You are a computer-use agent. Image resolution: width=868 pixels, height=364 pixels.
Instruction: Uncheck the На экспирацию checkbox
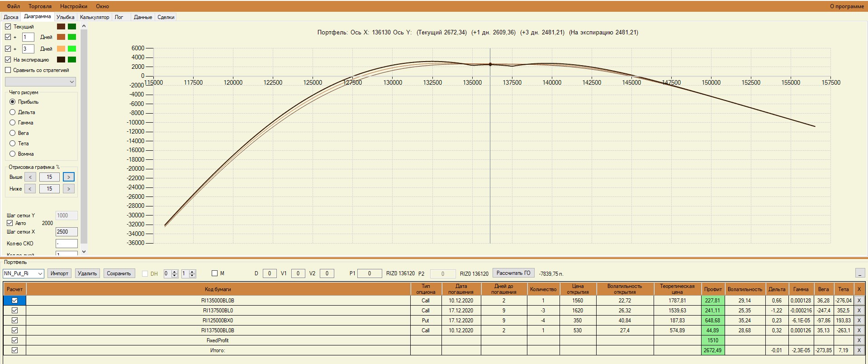pyautogui.click(x=8, y=59)
